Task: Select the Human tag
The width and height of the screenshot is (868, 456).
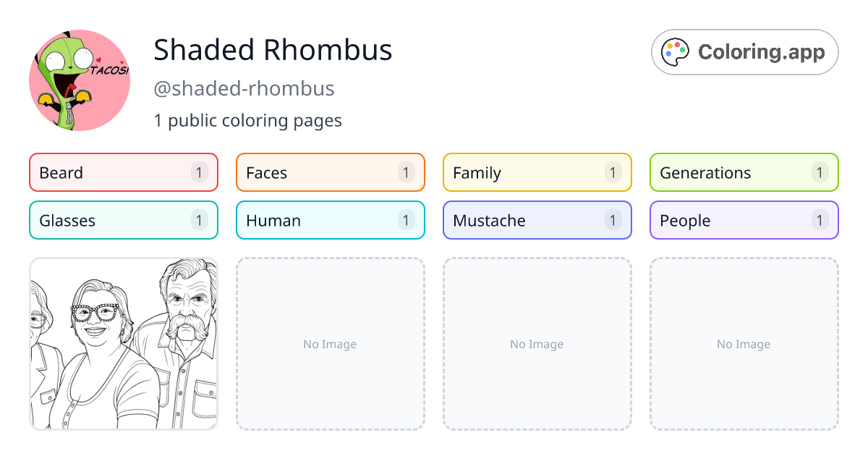Action: pyautogui.click(x=330, y=220)
